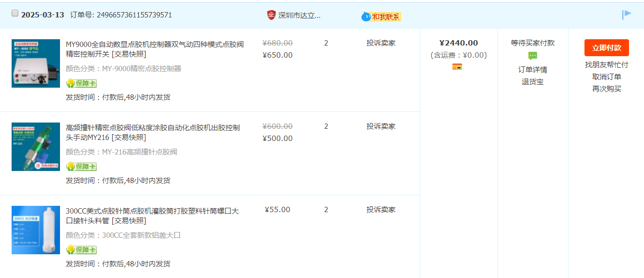Image resolution: width=644 pixels, height=278 pixels.
Task: Click 投诉卖家 for the MY9000 controller
Action: (x=381, y=43)
